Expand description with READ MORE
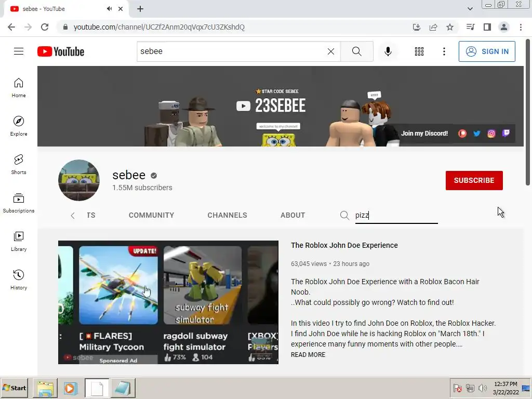The width and height of the screenshot is (532, 399). point(308,354)
